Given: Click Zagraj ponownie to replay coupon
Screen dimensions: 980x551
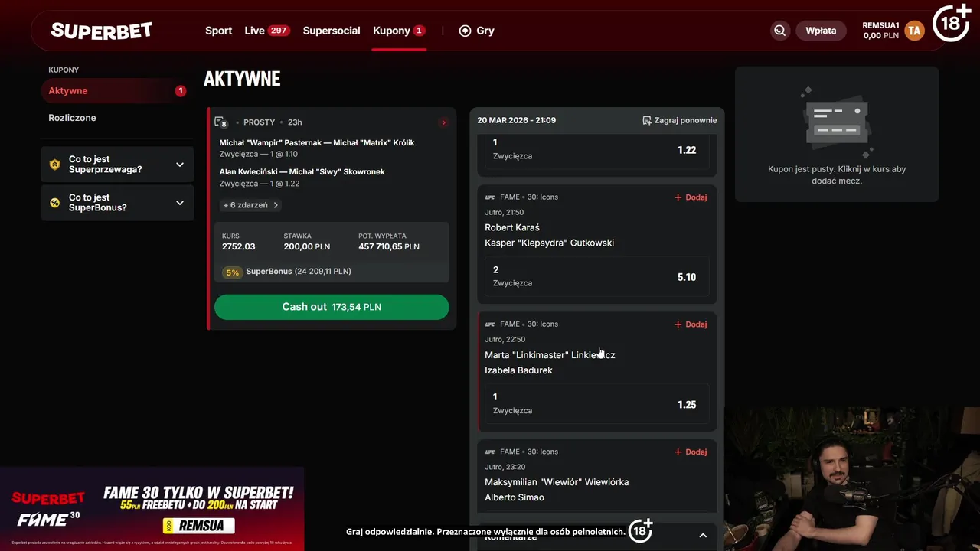Looking at the screenshot, I should click(x=679, y=120).
